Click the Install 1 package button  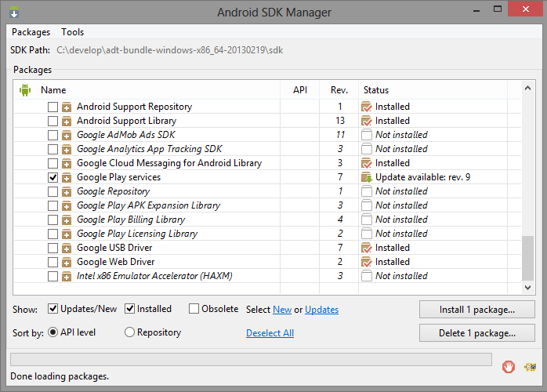tap(477, 310)
